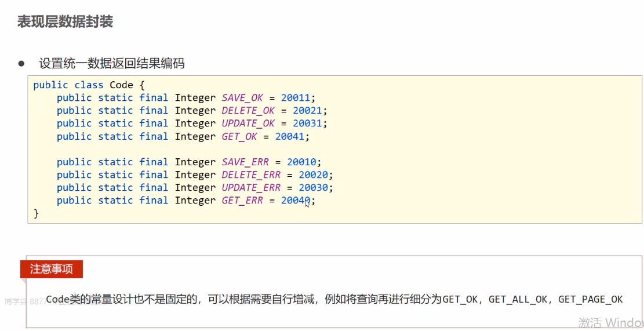
Task: Click the red 注意事项 label
Action: (52, 269)
